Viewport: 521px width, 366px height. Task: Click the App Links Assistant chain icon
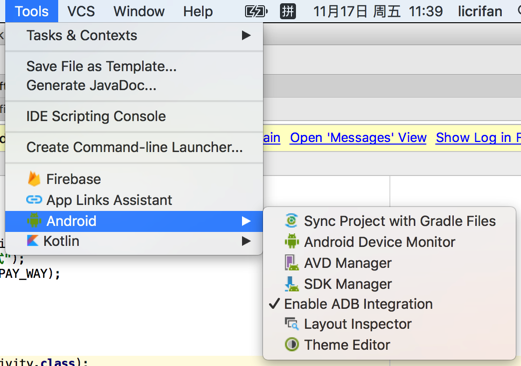coord(34,200)
